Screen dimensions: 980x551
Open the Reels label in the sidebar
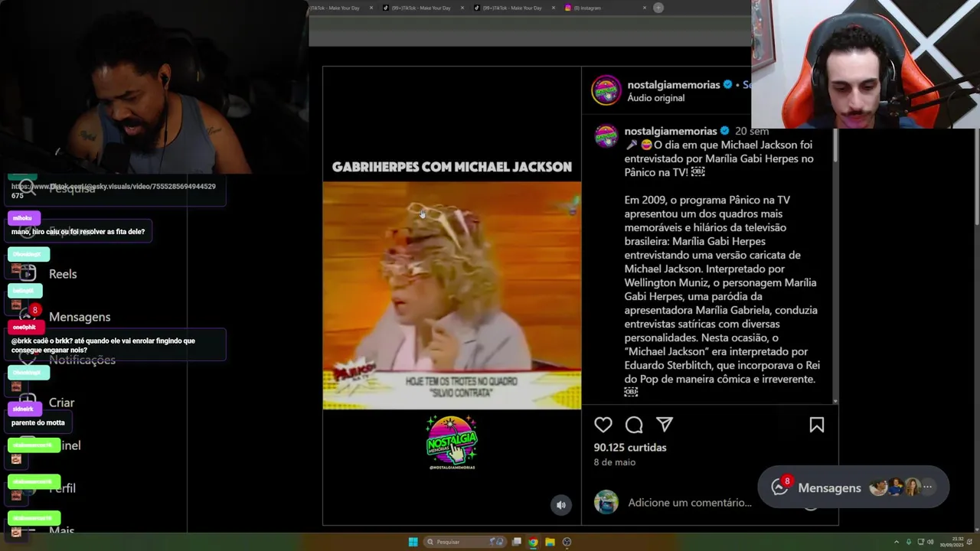tap(63, 274)
